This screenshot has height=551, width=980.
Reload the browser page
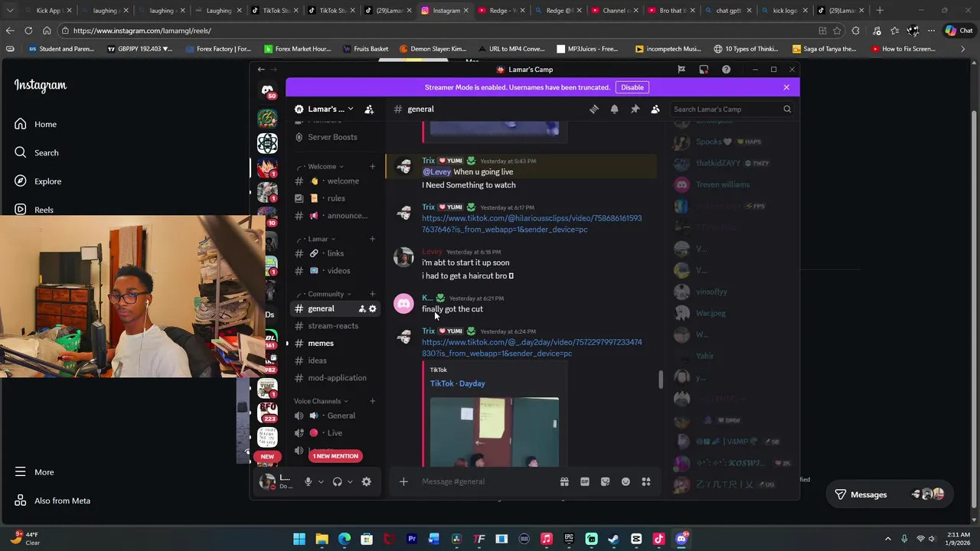point(28,31)
